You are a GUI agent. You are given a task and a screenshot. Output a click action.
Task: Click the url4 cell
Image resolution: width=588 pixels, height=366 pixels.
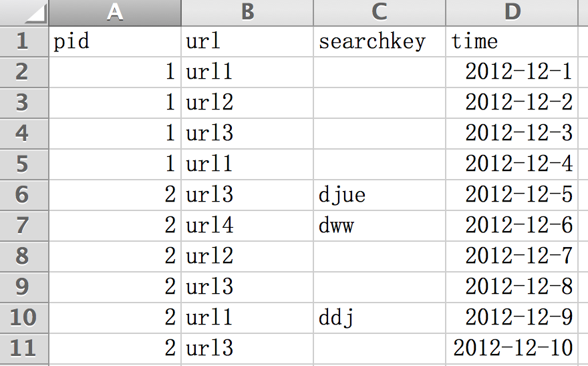(247, 226)
